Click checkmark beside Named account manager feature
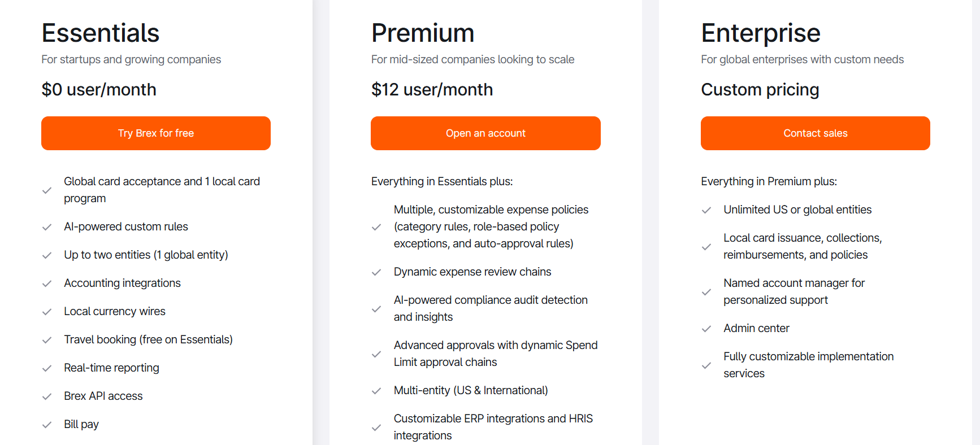The height and width of the screenshot is (445, 980). (706, 292)
